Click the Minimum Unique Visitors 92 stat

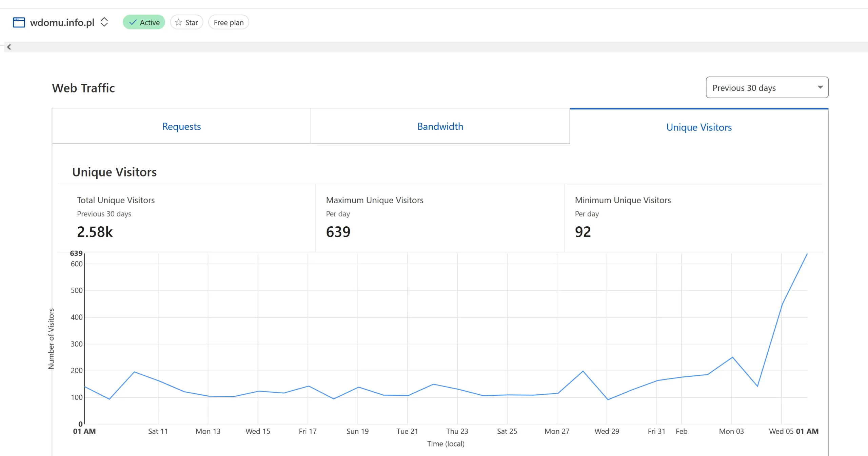coord(583,232)
